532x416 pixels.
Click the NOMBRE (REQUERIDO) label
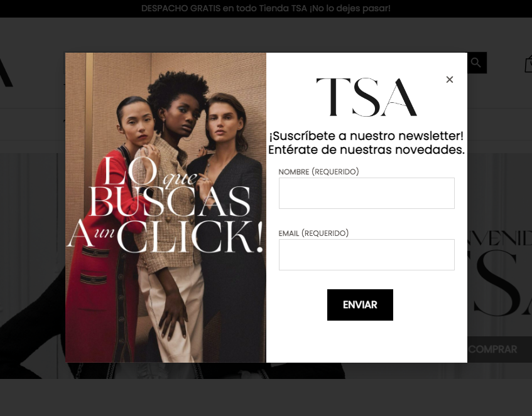tap(318, 171)
